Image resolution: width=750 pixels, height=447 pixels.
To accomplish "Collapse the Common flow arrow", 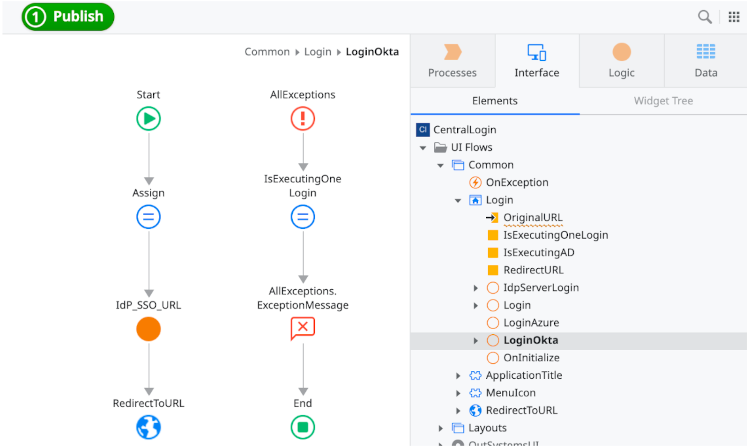I will coord(441,165).
